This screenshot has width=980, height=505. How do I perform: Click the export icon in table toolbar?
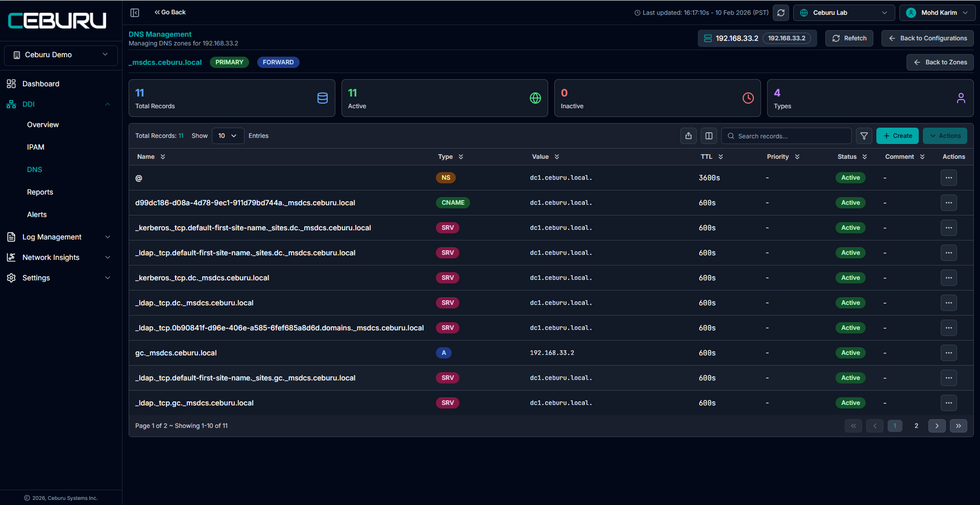click(689, 136)
